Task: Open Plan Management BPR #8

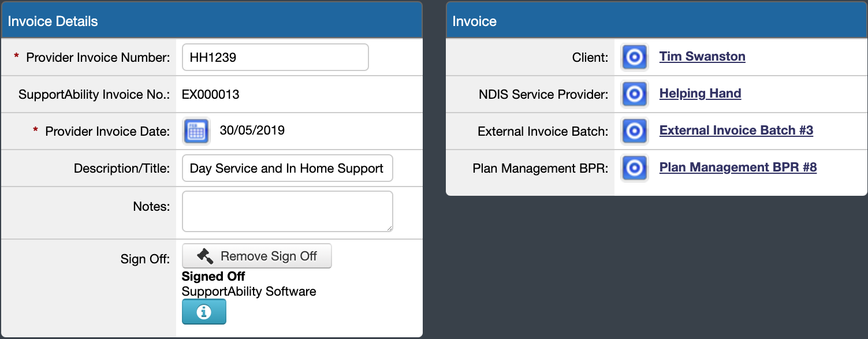Action: coord(738,167)
